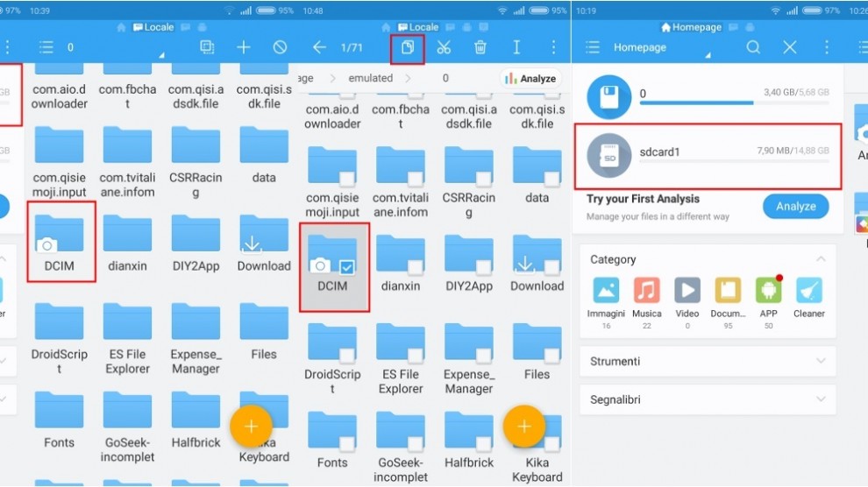868x487 pixels.
Task: Open the internal storage 0 entry
Action: (708, 97)
